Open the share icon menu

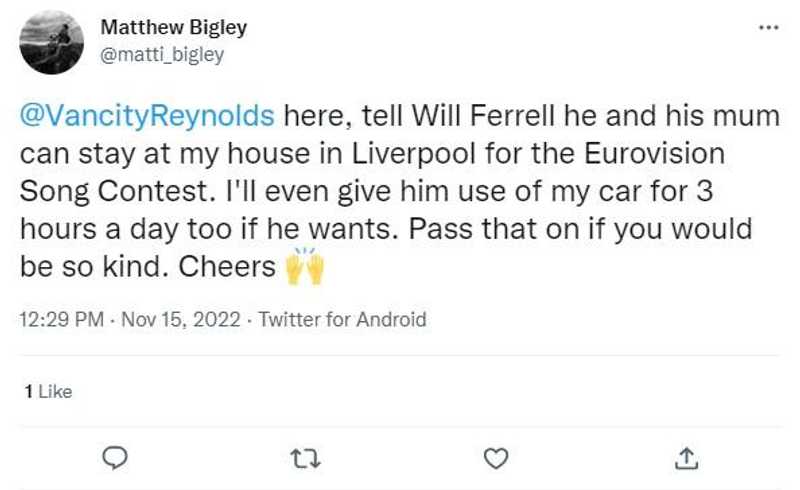pos(686,458)
